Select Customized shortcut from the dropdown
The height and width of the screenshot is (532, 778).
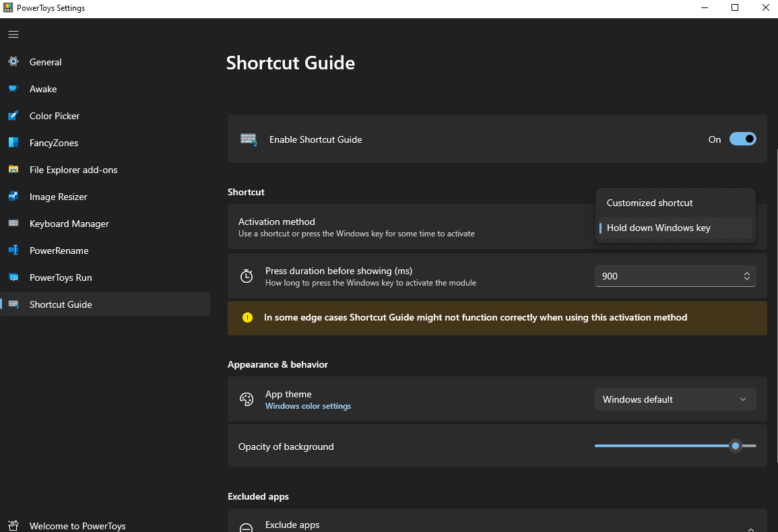(649, 202)
